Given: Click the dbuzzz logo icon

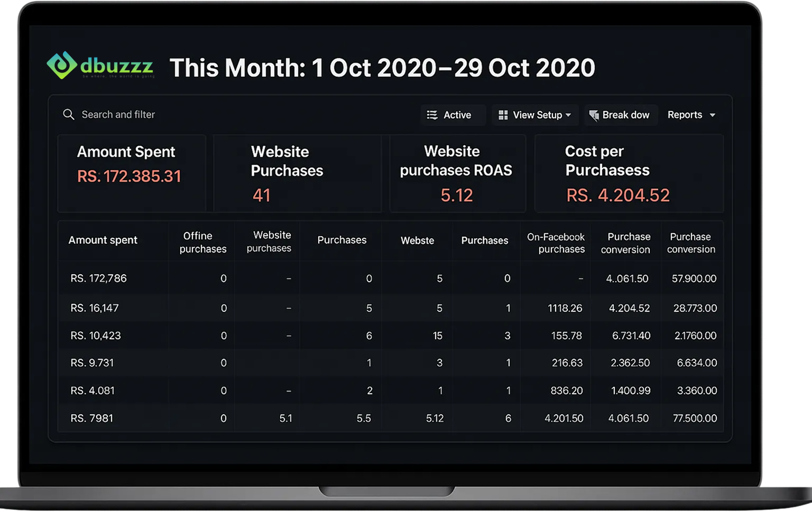Looking at the screenshot, I should pos(62,66).
